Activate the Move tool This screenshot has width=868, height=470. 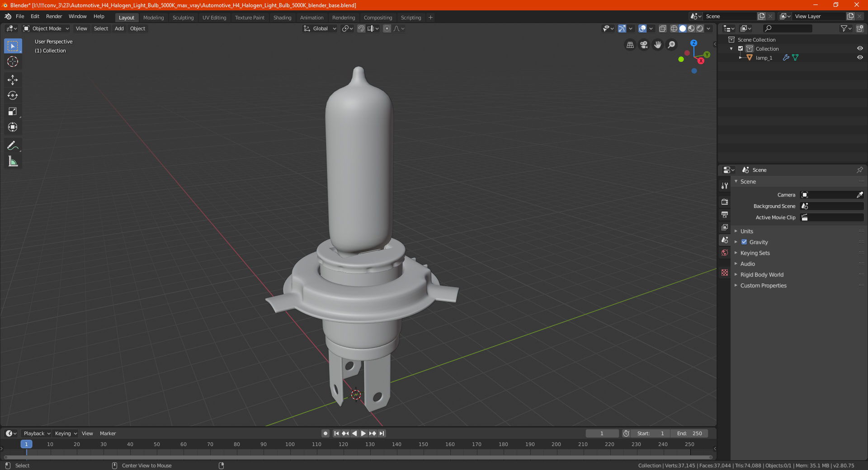click(13, 80)
